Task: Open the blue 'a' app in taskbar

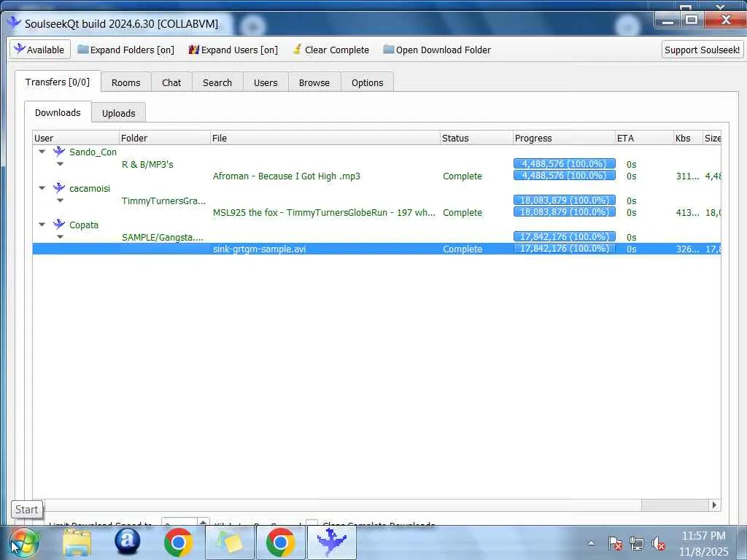Action: 127,542
